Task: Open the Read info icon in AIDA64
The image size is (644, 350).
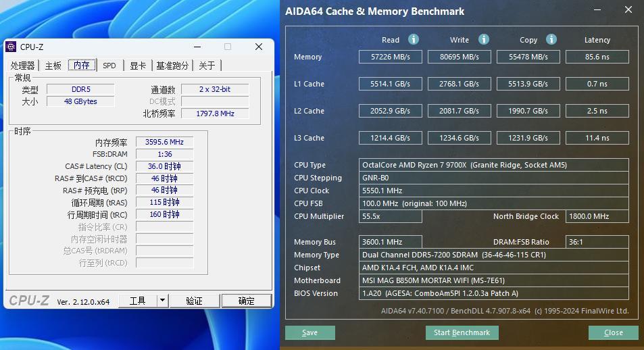Action: [x=413, y=39]
